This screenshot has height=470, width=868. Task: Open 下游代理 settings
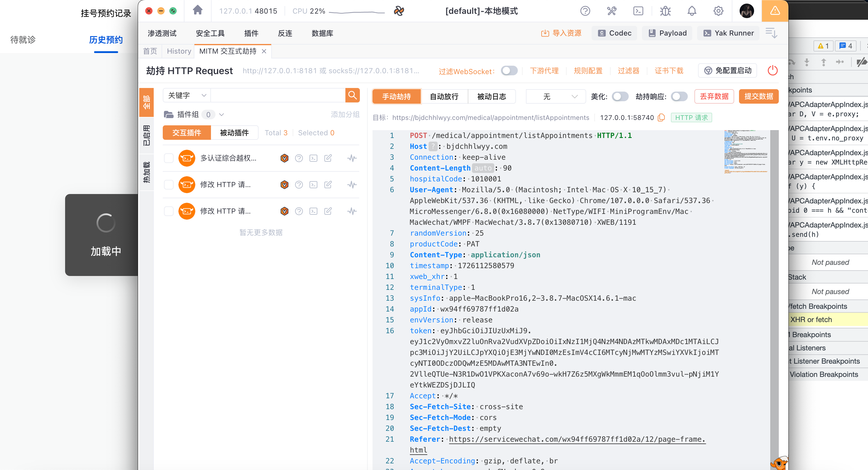point(544,71)
